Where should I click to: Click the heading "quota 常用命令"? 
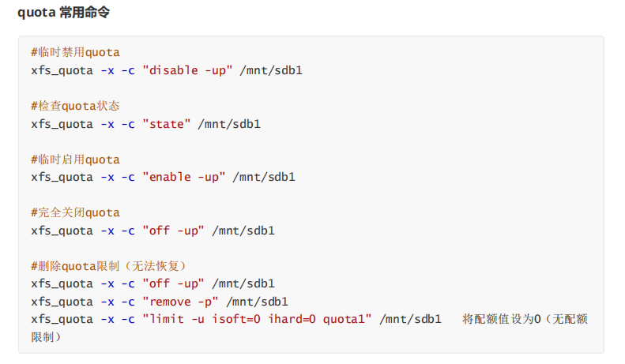[63, 13]
